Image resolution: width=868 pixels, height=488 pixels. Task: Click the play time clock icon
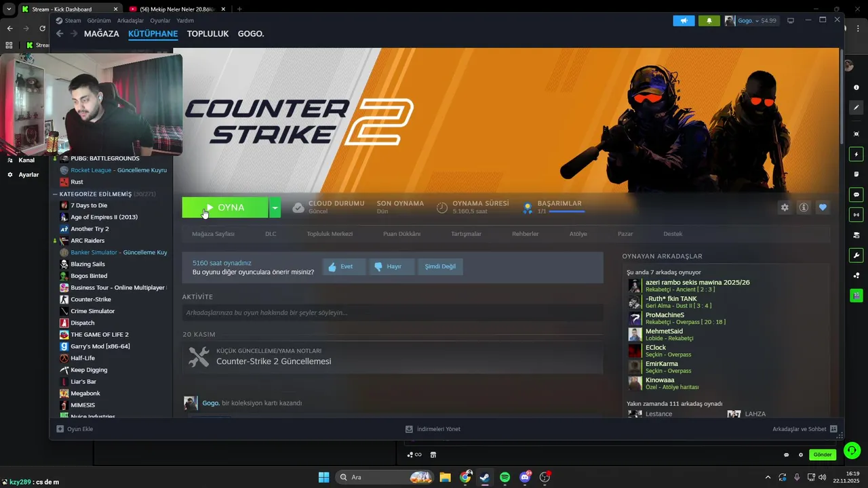pos(442,207)
